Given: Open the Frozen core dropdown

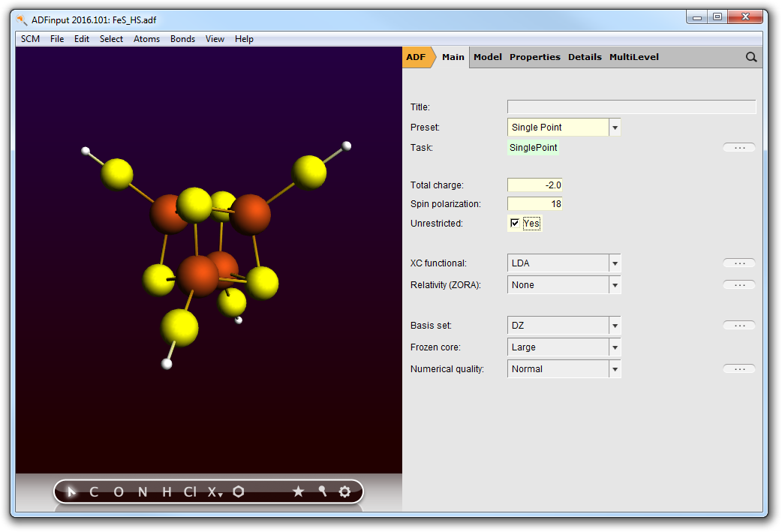Looking at the screenshot, I should pyautogui.click(x=615, y=347).
